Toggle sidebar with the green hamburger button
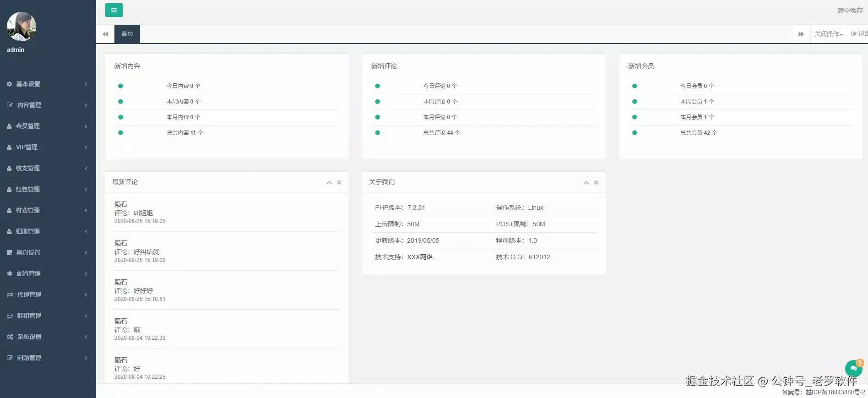Viewport: 868px width, 398px height. tap(114, 10)
